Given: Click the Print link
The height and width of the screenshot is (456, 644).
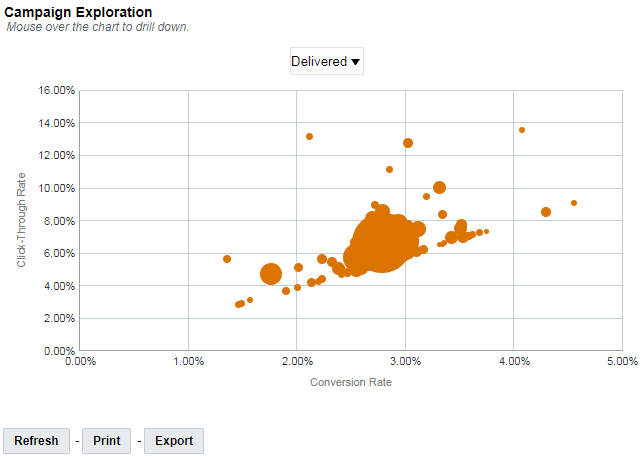Looking at the screenshot, I should 106,441.
